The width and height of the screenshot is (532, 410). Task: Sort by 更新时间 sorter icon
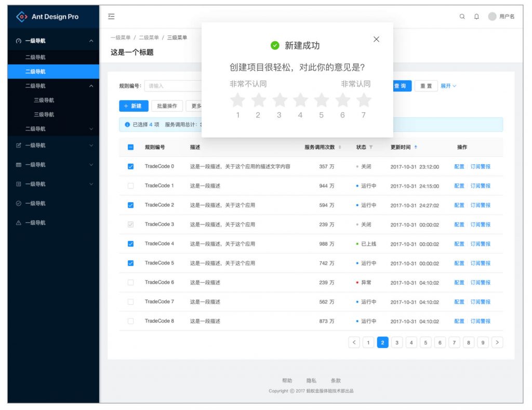pos(416,147)
